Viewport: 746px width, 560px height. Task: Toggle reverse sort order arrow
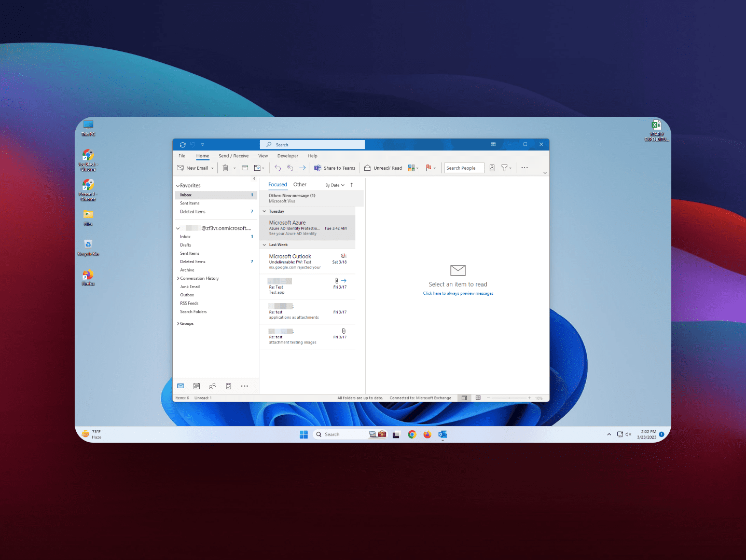[x=352, y=185]
